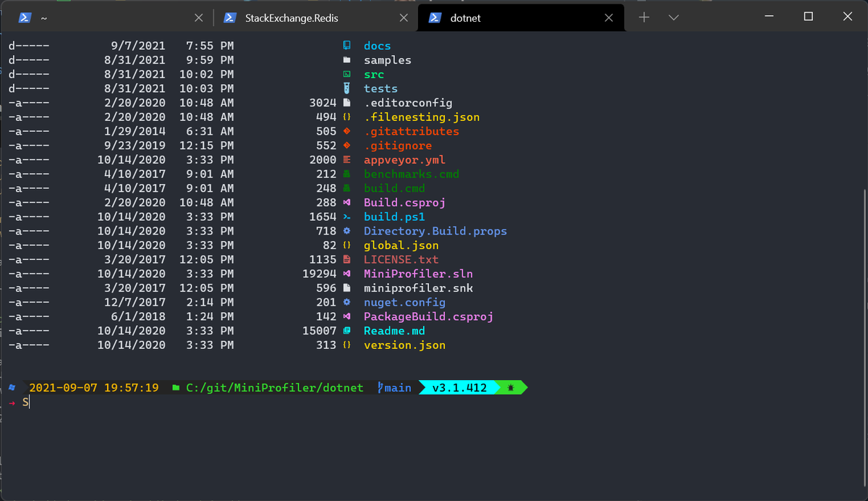The height and width of the screenshot is (501, 868).
Task: Click the PowerShell icon on the dotnet tab
Action: coord(435,17)
